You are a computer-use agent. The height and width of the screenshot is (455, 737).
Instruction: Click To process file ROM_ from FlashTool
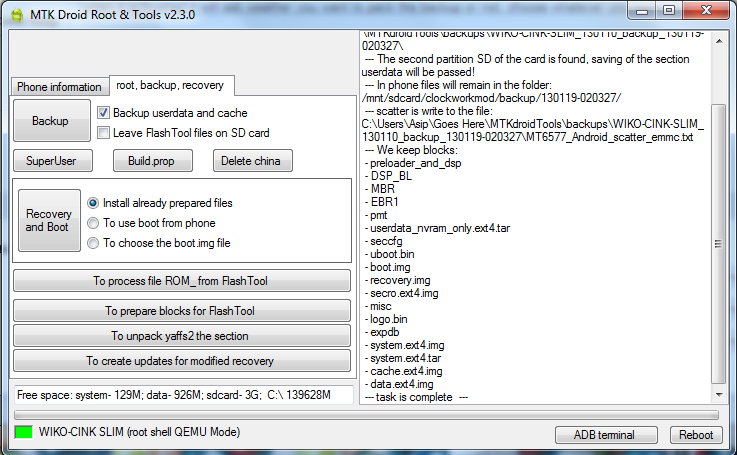(181, 281)
